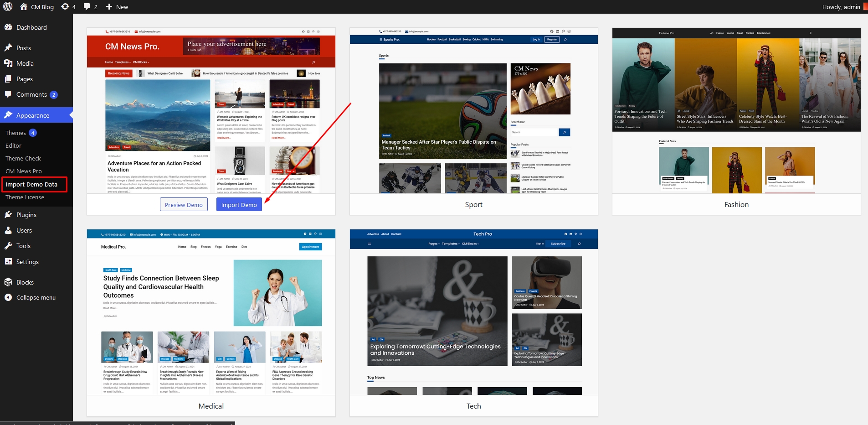Click the sidebar Comments count badge 2
Viewport: 868px width, 425px height.
pos(54,95)
